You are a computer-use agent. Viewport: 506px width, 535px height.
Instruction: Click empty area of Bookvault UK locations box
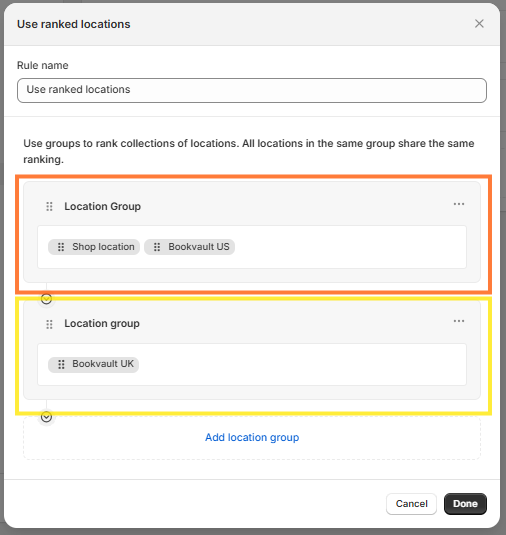(x=302, y=364)
